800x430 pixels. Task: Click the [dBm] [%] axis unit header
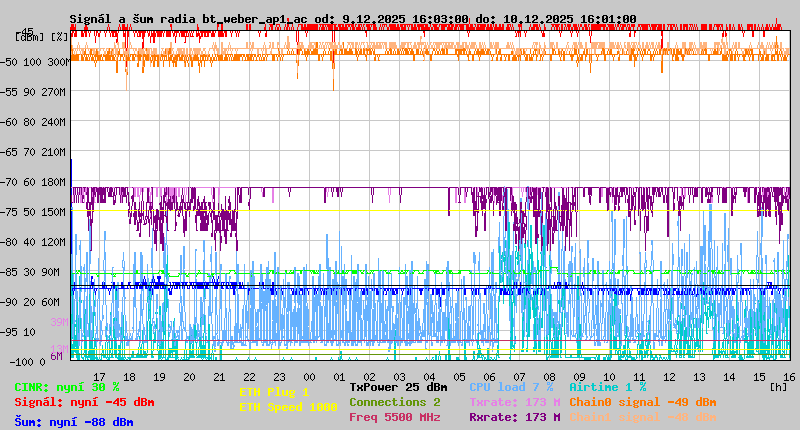coord(42,36)
